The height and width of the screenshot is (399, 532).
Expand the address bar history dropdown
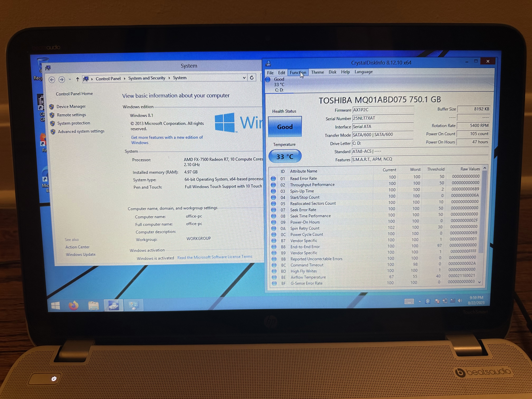click(244, 78)
